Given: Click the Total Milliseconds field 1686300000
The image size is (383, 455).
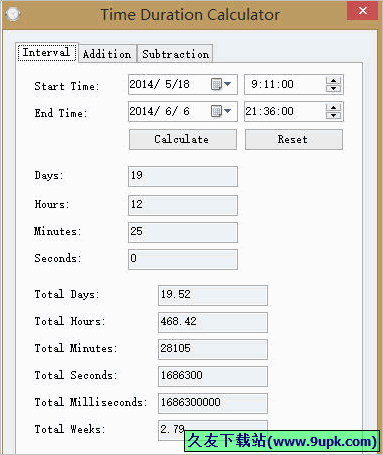Looking at the screenshot, I should (213, 403).
